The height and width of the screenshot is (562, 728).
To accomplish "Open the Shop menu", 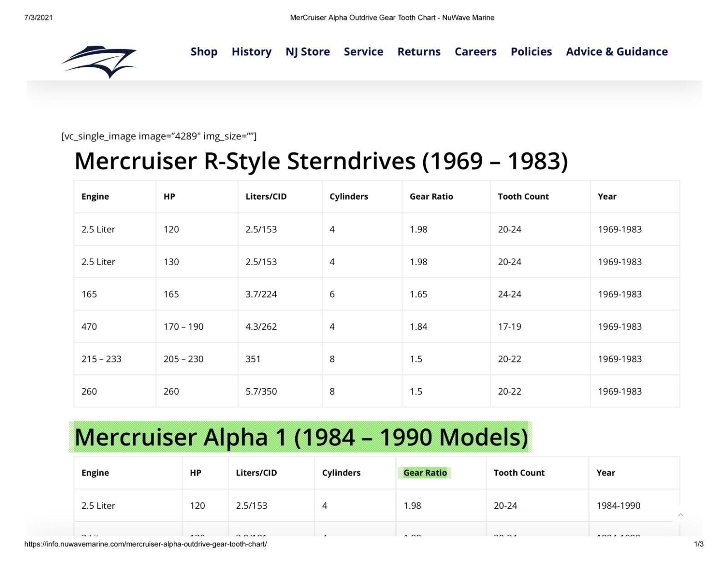I will coord(203,52).
